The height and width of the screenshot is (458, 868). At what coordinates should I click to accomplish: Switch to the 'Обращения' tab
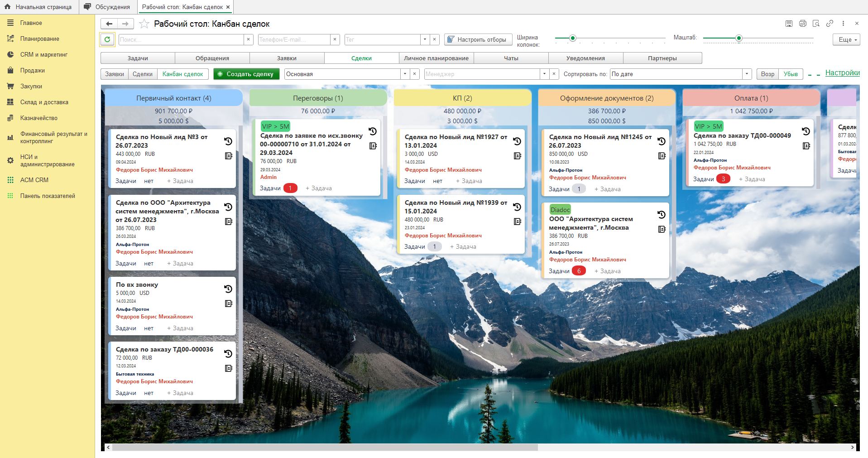point(212,58)
